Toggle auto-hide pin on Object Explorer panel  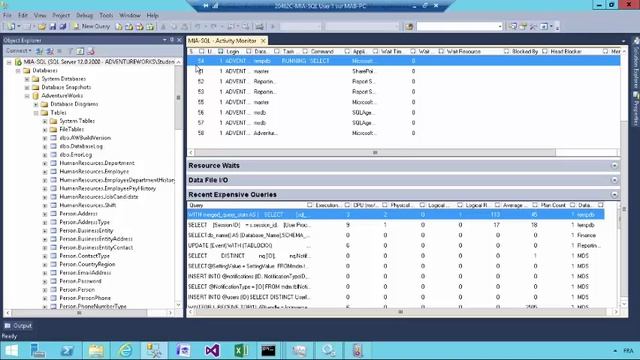pyautogui.click(x=172, y=40)
